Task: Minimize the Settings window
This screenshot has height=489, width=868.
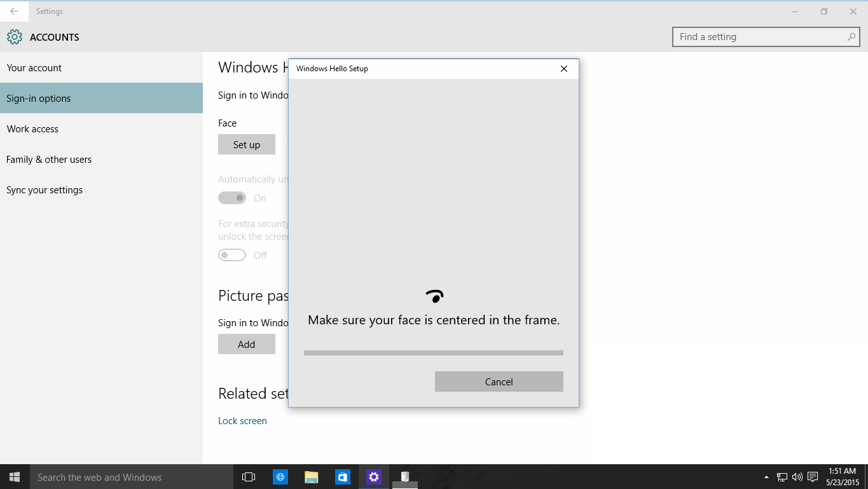Action: [795, 11]
